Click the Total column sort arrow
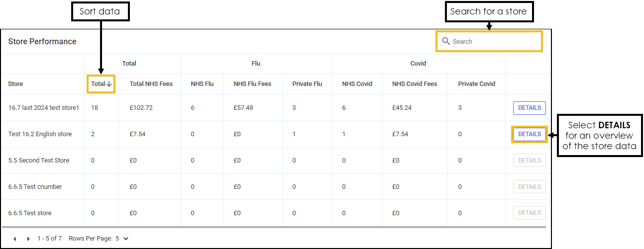Screen dimensions: 644x249 (x=109, y=84)
